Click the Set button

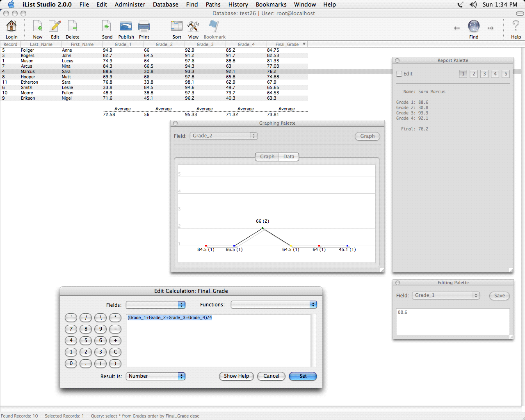[303, 376]
